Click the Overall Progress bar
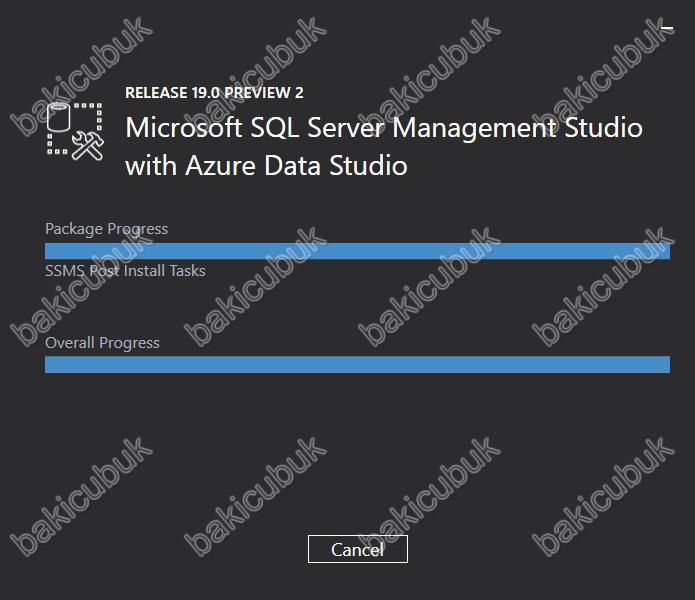 pos(357,364)
